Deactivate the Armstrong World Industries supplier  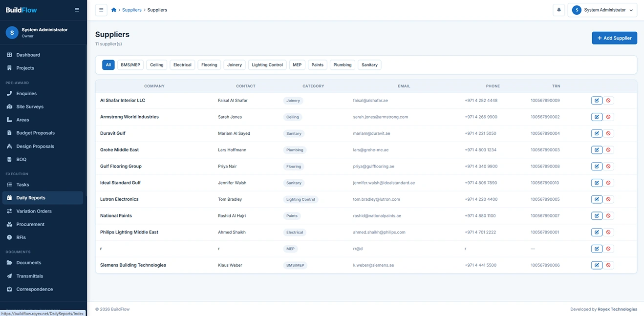point(608,117)
